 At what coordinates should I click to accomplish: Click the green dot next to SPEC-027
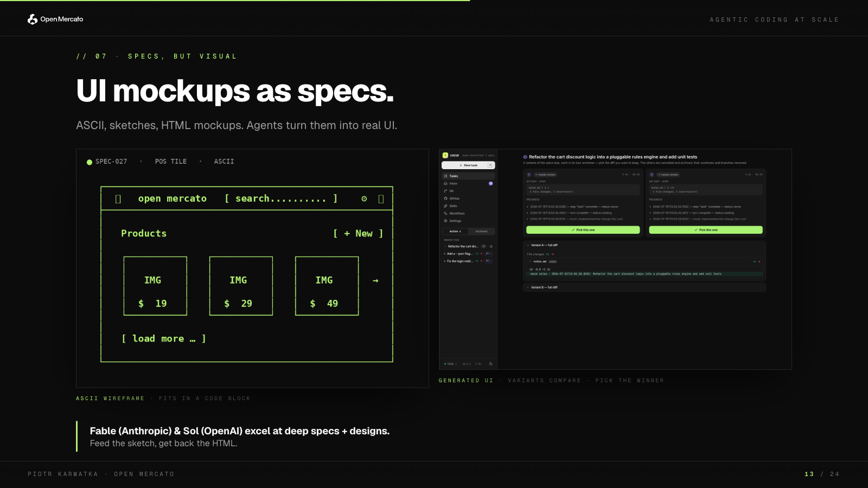(90, 162)
